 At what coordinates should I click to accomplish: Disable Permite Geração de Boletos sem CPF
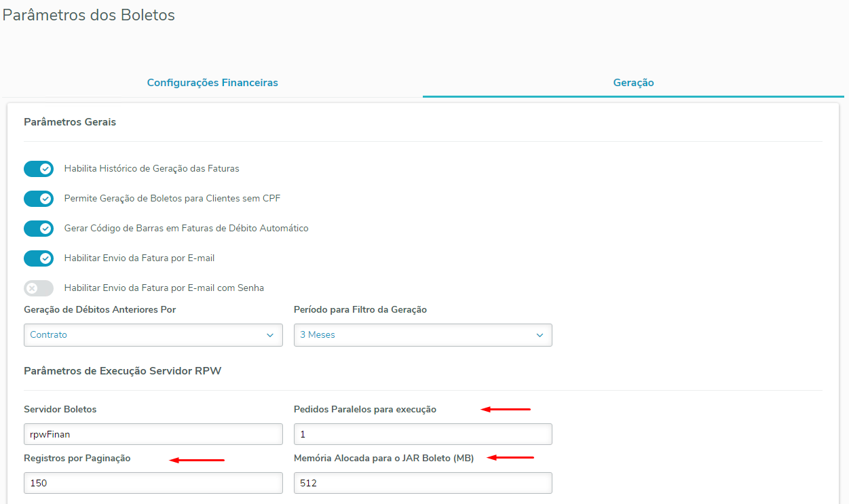39,199
